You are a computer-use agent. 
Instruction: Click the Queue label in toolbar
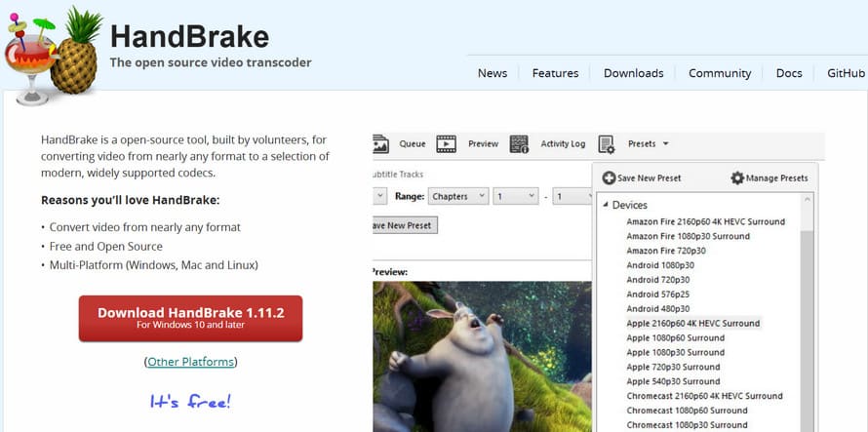(x=413, y=144)
